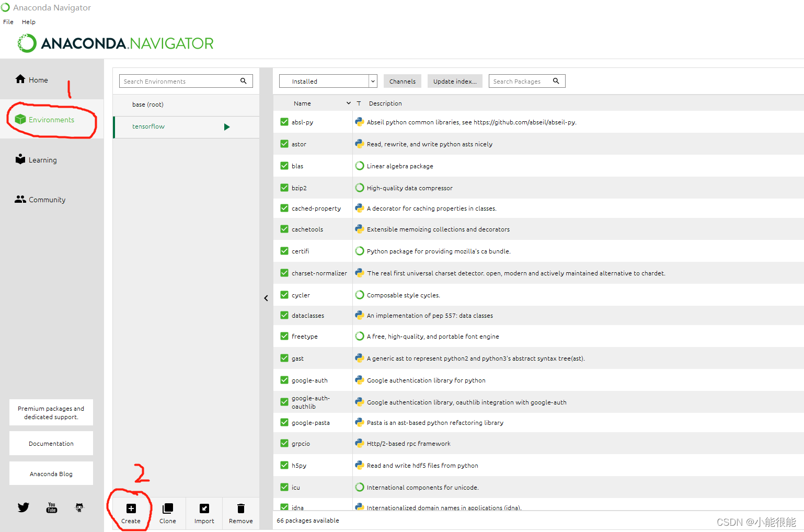The image size is (804, 532).
Task: Click the search environments magnifier icon
Action: coord(243,80)
